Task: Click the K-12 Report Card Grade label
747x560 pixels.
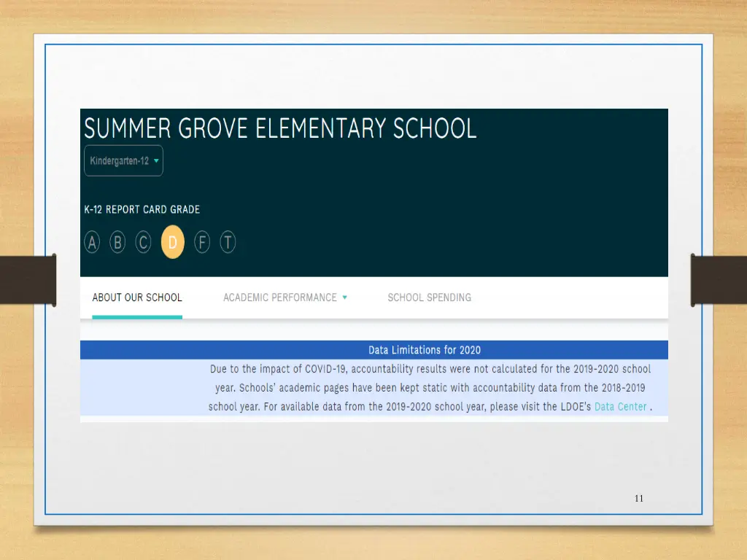Action: pos(142,209)
